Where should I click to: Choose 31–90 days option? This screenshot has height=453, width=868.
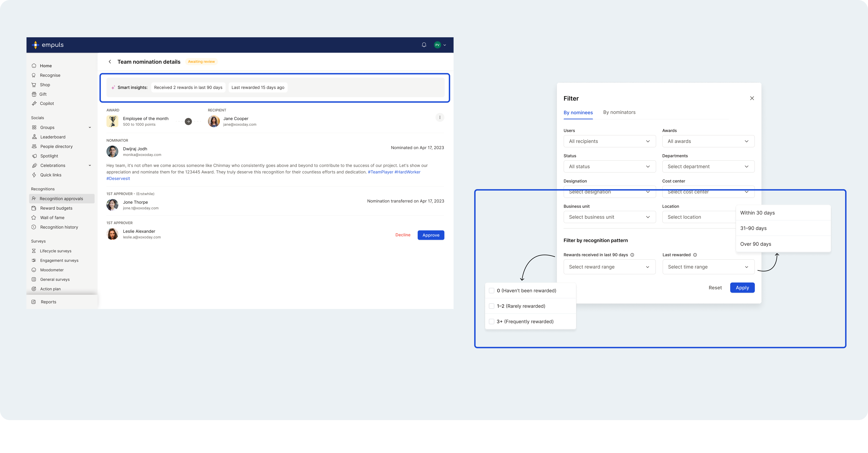pyautogui.click(x=783, y=228)
